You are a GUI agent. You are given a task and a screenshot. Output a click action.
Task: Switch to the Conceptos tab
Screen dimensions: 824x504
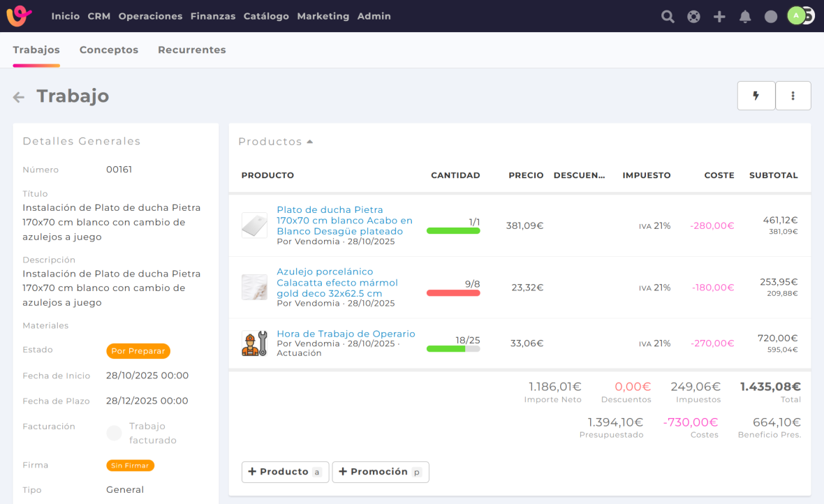point(109,50)
